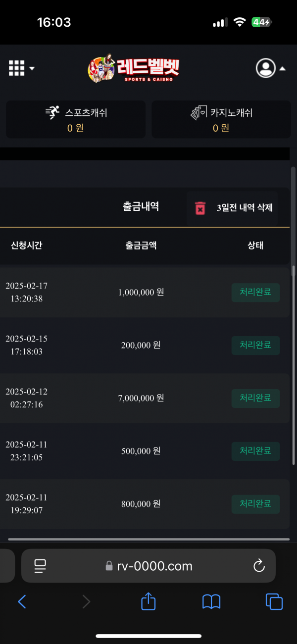Open the user profile icon
This screenshot has width=297, height=644.
tap(265, 68)
